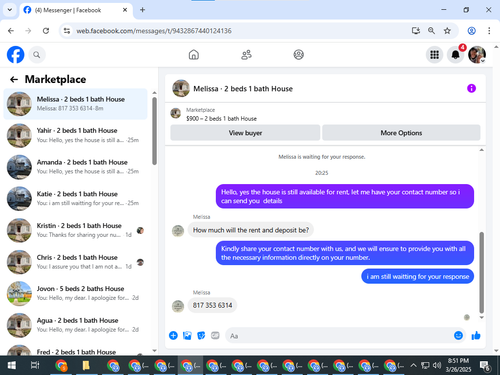Close the Messenger Facebook tab
This screenshot has height=375, width=500.
click(125, 10)
